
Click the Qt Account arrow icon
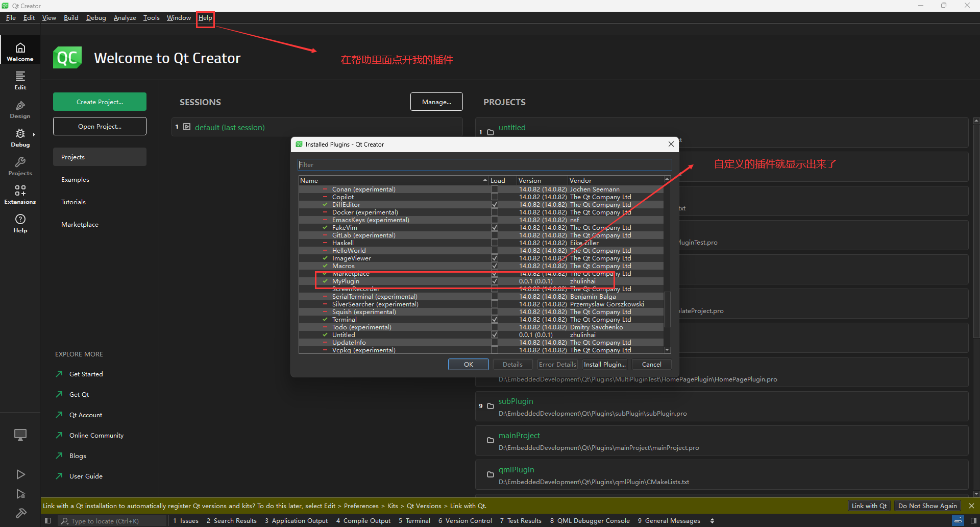[59, 415]
